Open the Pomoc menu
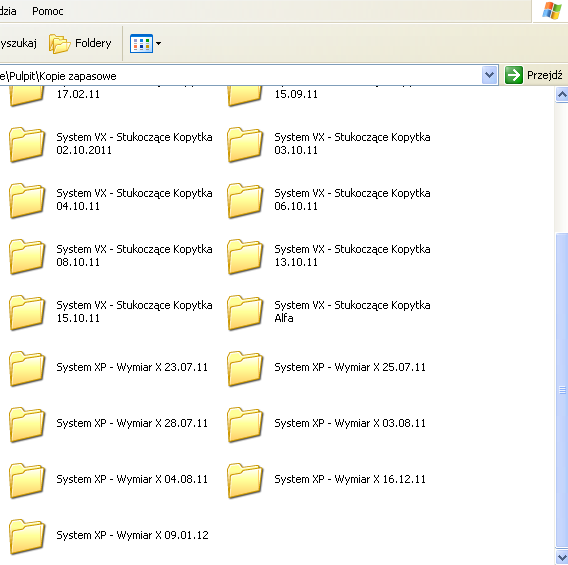 pyautogui.click(x=47, y=11)
